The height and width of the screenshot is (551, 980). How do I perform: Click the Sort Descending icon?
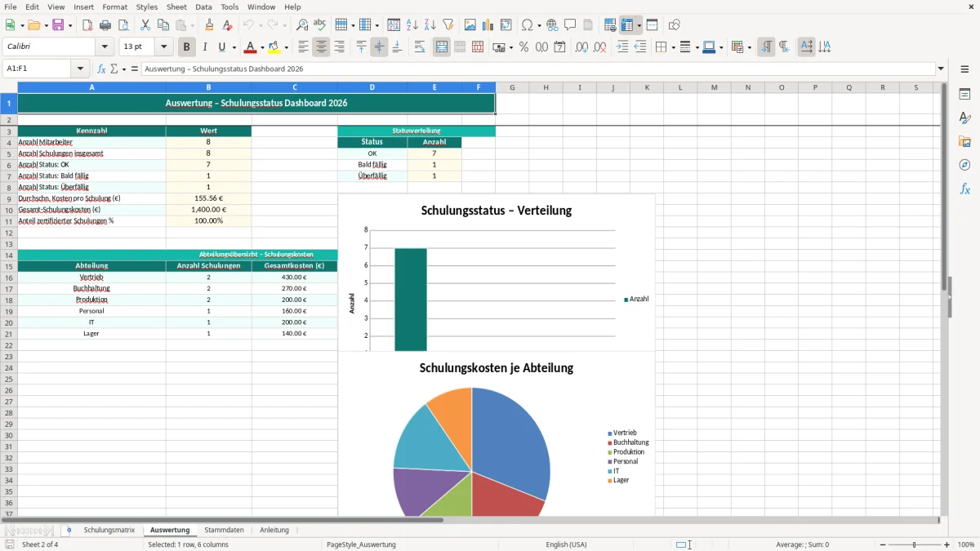point(430,25)
